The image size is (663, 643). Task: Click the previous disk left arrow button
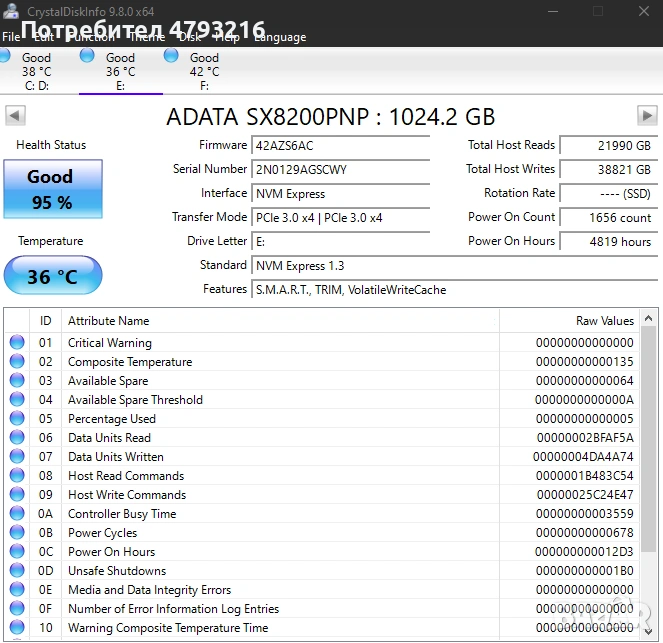[15, 116]
